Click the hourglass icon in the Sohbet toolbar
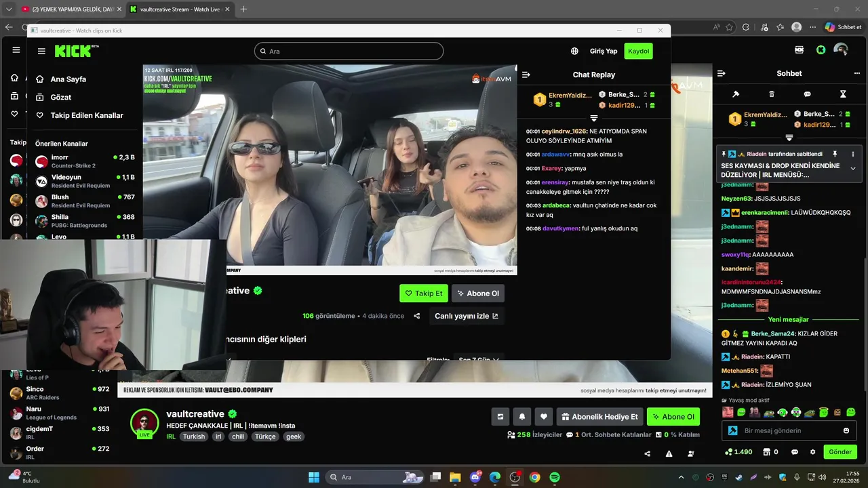 (x=843, y=94)
